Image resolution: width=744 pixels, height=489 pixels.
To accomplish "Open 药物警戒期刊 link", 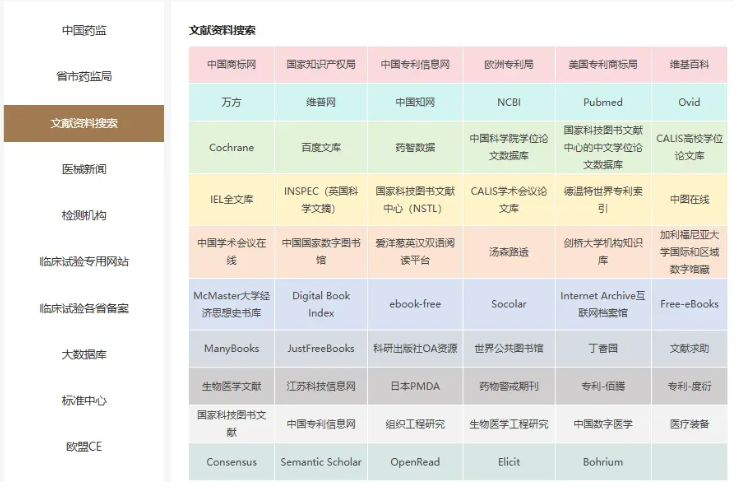I will [x=515, y=391].
